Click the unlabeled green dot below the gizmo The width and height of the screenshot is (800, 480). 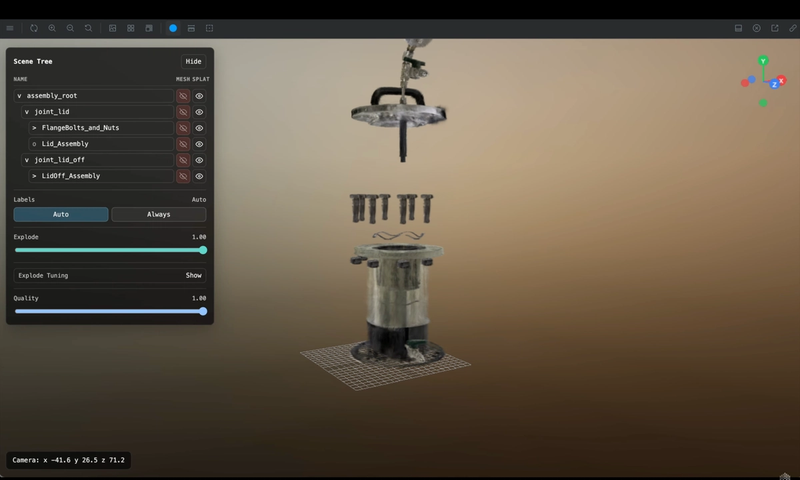(x=763, y=103)
